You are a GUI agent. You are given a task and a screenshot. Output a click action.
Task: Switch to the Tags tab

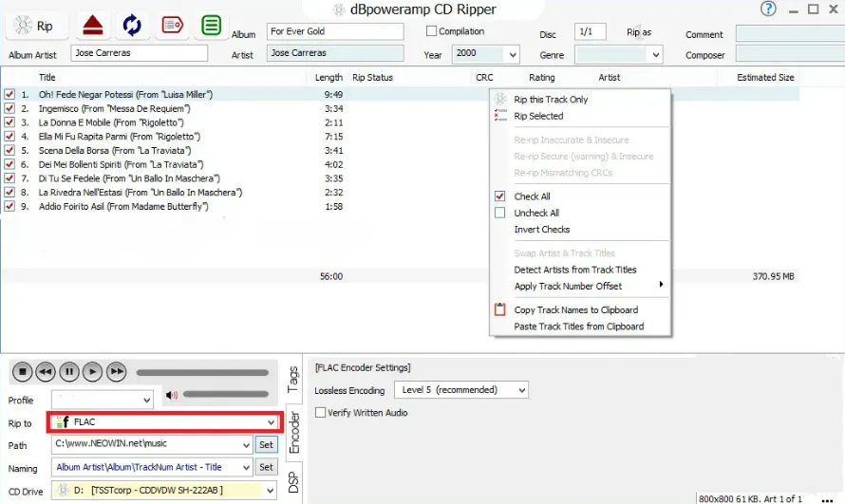(x=293, y=379)
